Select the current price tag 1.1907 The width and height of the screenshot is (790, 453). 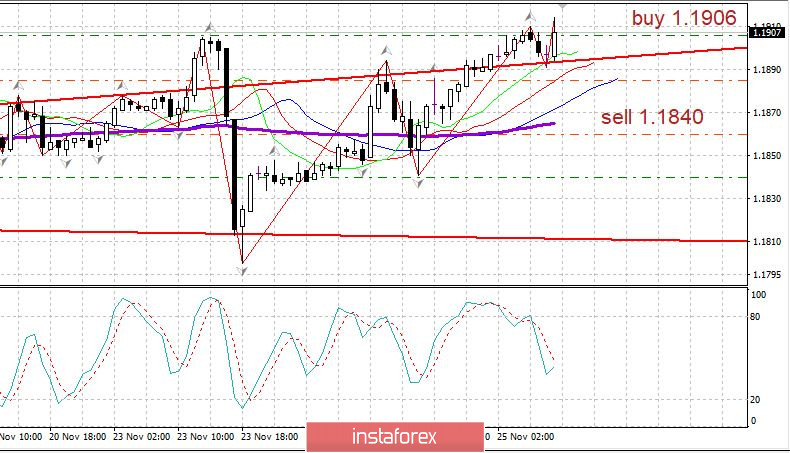point(767,33)
